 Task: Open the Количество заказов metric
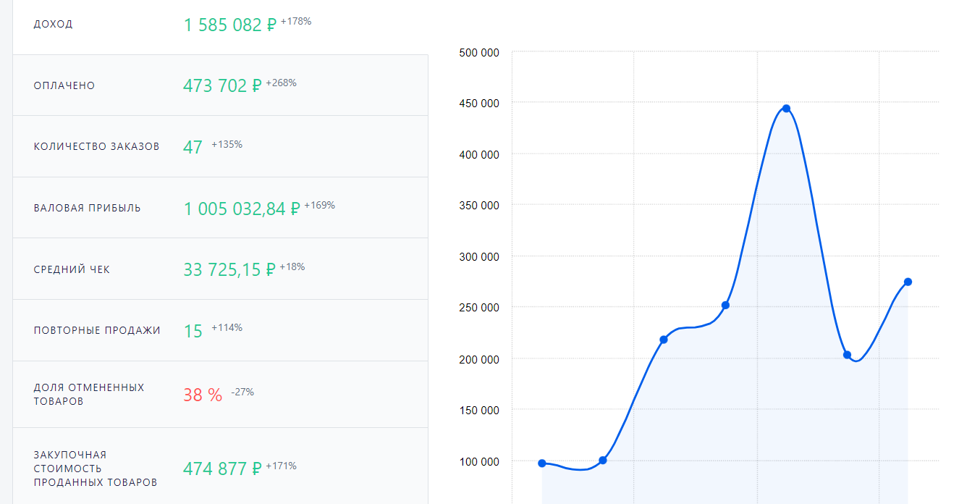click(221, 146)
